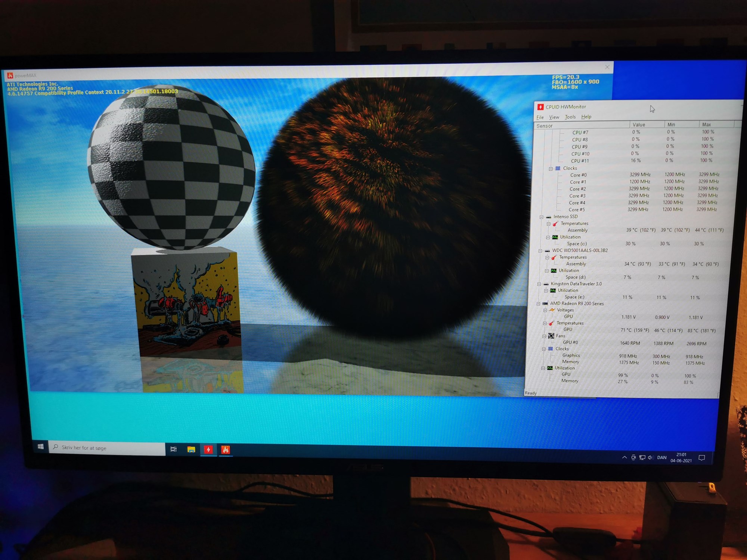
Task: Click the DAN language indicator
Action: point(661,458)
